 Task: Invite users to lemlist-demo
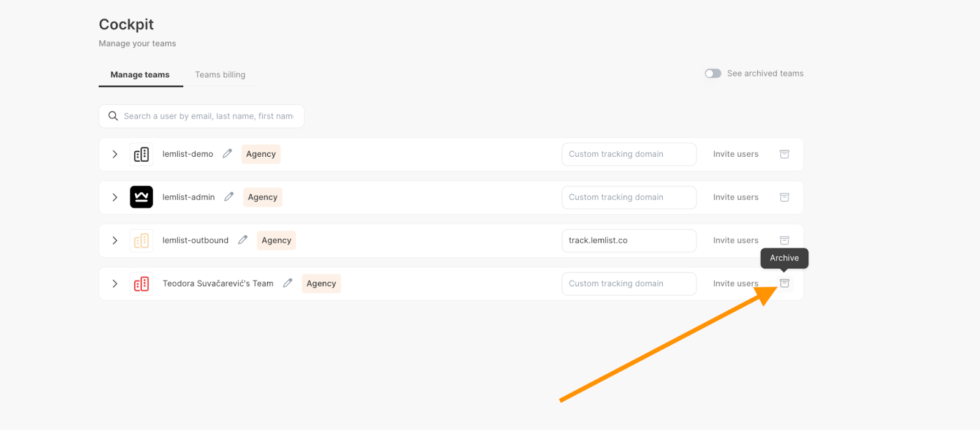coord(736,154)
